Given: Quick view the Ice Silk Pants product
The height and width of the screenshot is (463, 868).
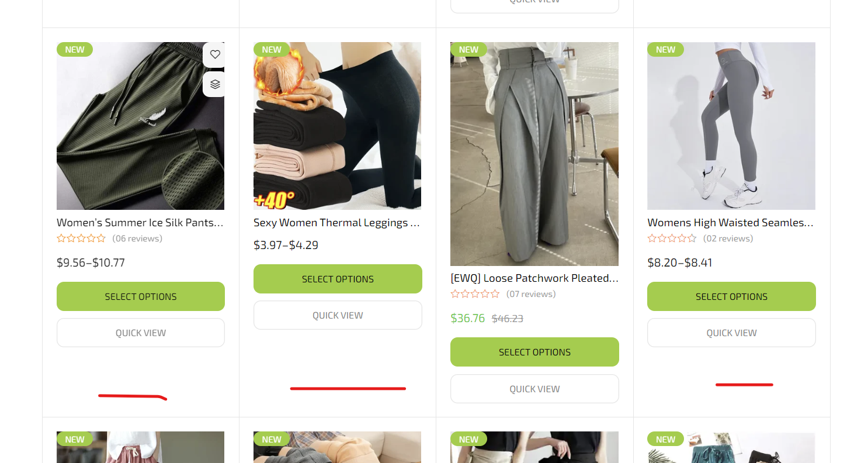Looking at the screenshot, I should click(x=141, y=333).
